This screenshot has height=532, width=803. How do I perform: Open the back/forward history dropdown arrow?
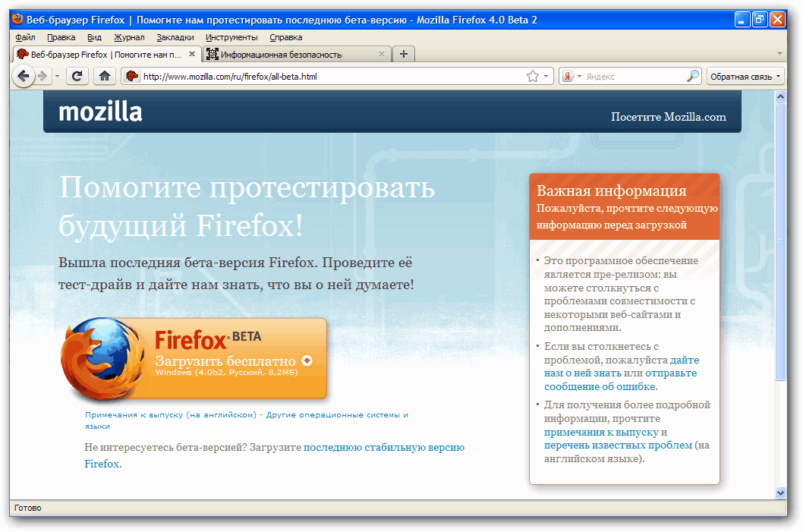pos(58,77)
